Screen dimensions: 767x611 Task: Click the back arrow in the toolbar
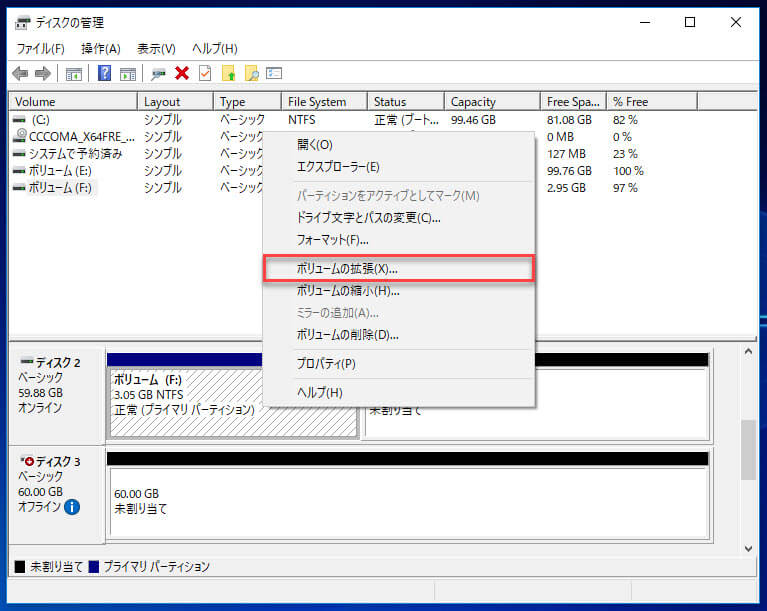tap(20, 73)
